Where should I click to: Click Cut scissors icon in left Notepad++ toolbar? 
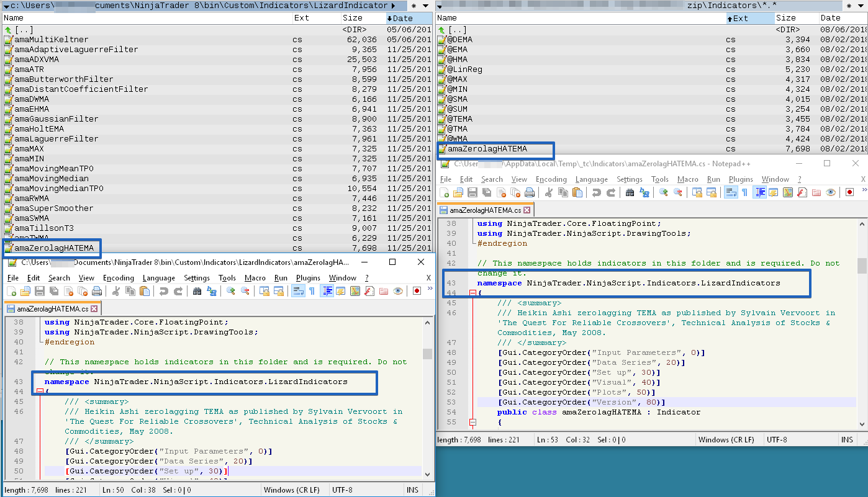click(x=115, y=291)
